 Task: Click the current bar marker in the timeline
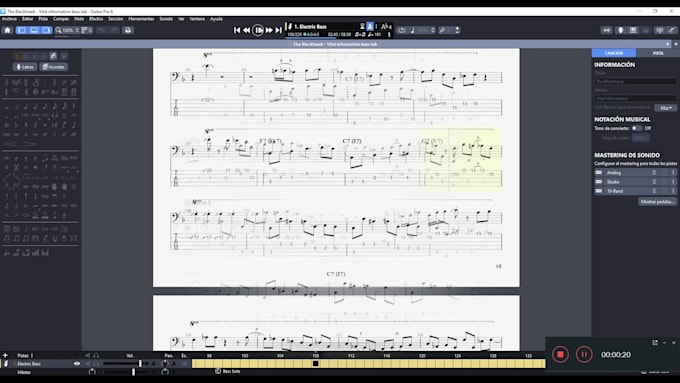[315, 363]
